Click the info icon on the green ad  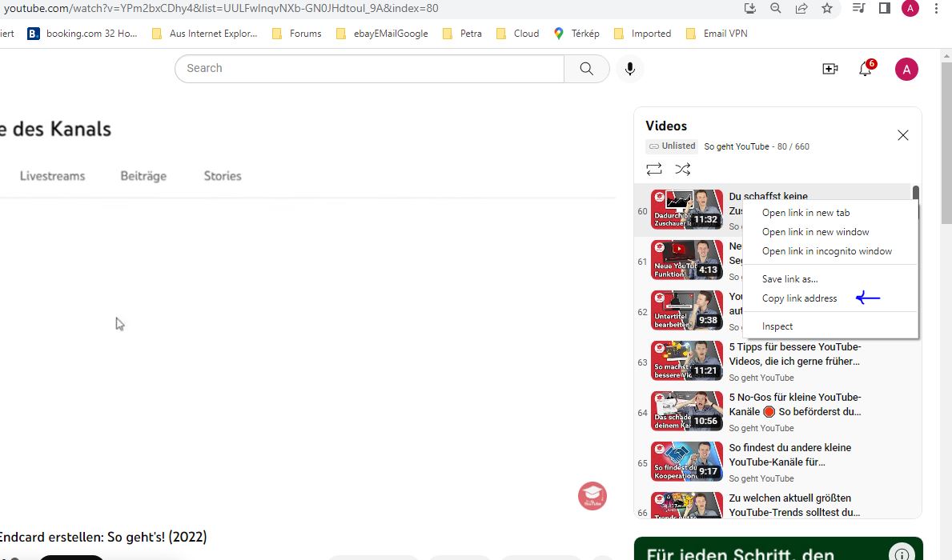tap(902, 554)
